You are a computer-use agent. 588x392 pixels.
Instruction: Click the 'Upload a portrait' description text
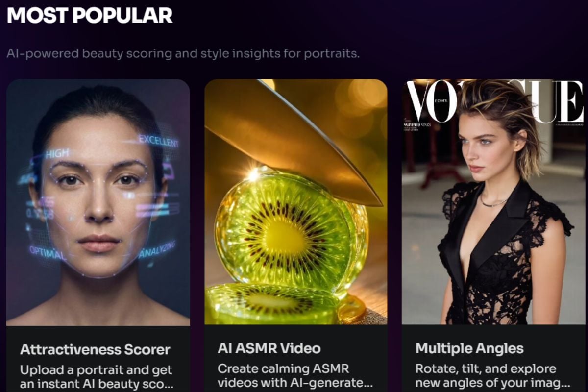(96, 377)
